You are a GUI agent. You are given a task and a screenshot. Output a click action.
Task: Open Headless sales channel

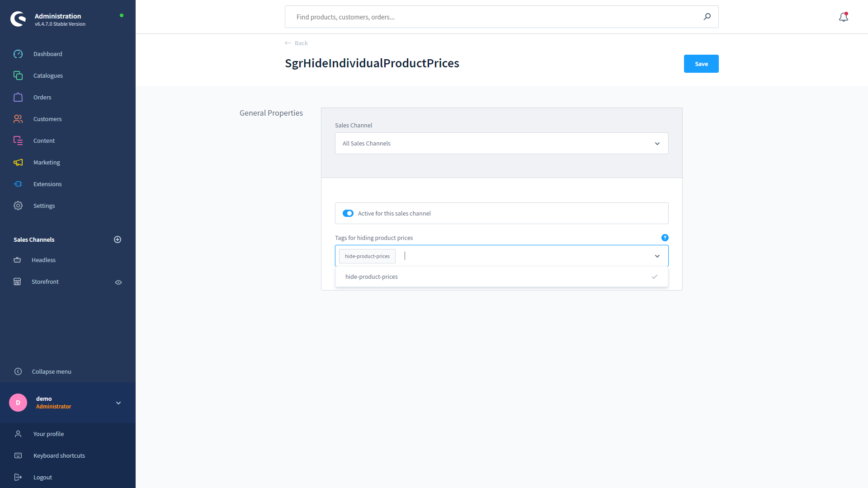[x=43, y=260]
